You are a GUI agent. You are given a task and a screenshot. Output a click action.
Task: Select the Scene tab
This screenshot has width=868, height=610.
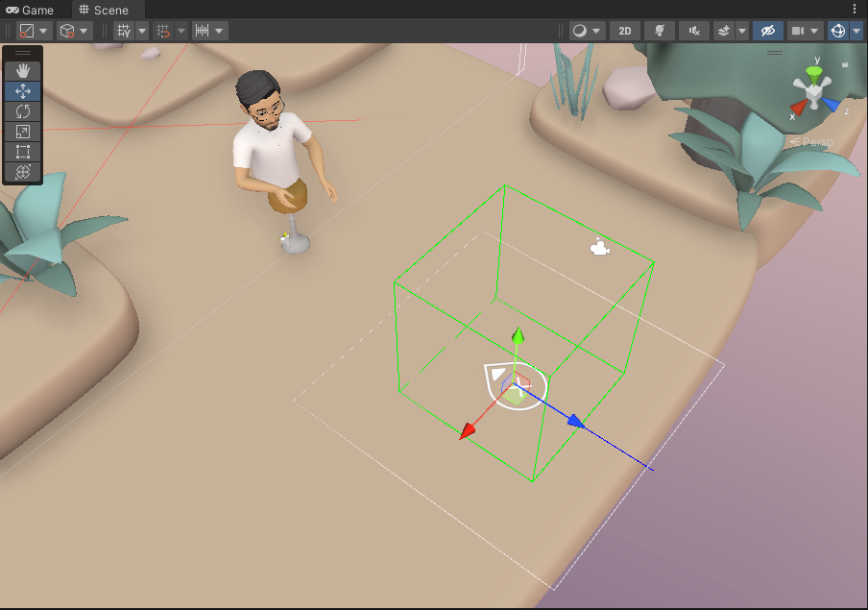coord(106,11)
